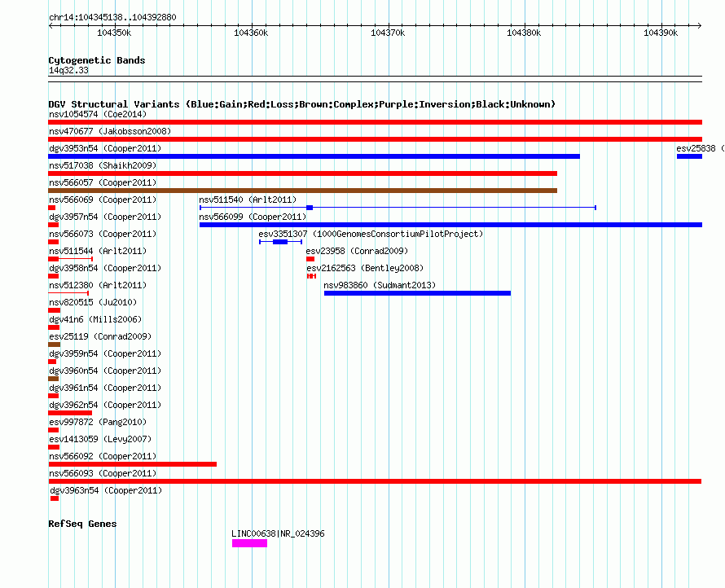Select the dgv3957n54 (Cooper2011) label
The width and height of the screenshot is (725, 588).
pos(105,217)
